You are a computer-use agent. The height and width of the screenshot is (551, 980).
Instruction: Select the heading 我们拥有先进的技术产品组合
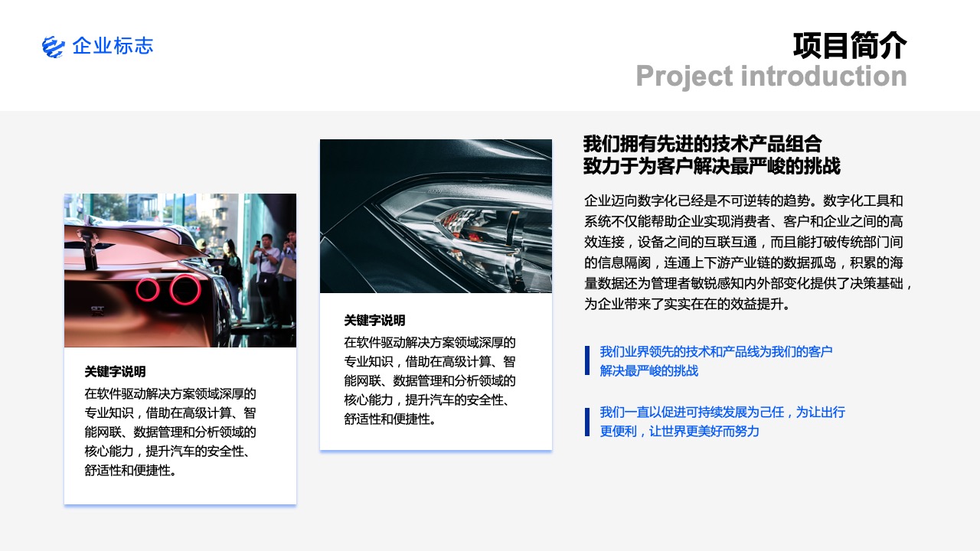702,144
